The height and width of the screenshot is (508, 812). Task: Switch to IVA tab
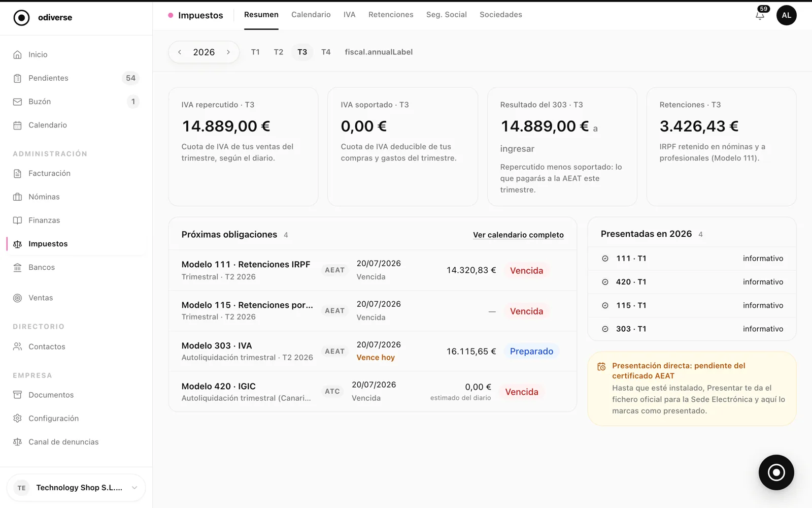tap(350, 15)
